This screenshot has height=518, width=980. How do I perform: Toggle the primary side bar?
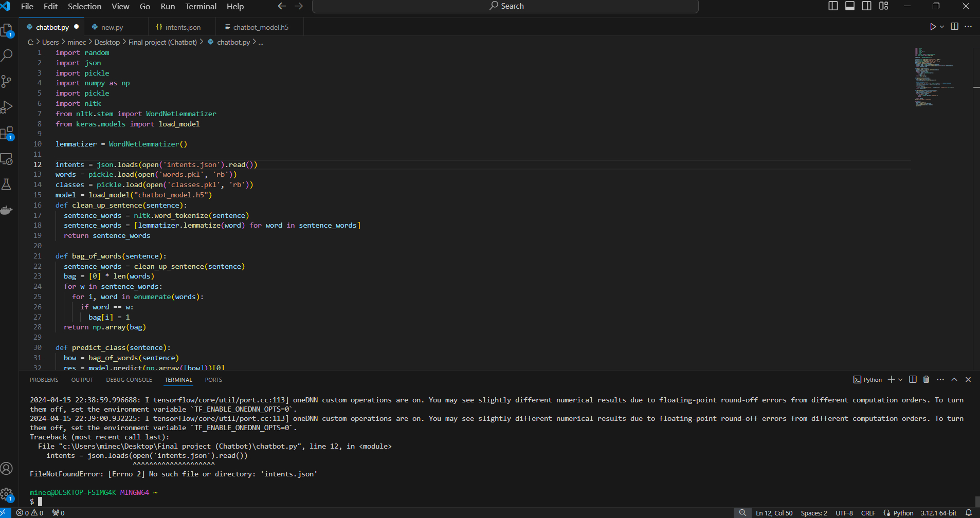[833, 6]
